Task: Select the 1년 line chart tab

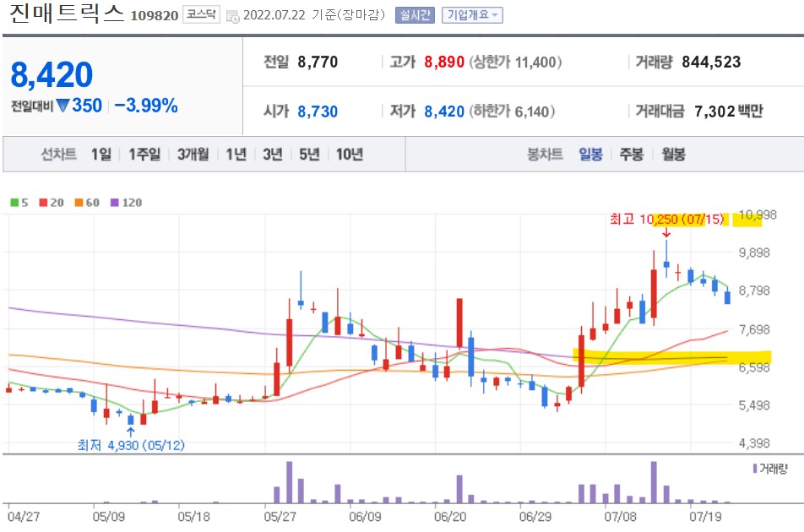Action: point(236,154)
